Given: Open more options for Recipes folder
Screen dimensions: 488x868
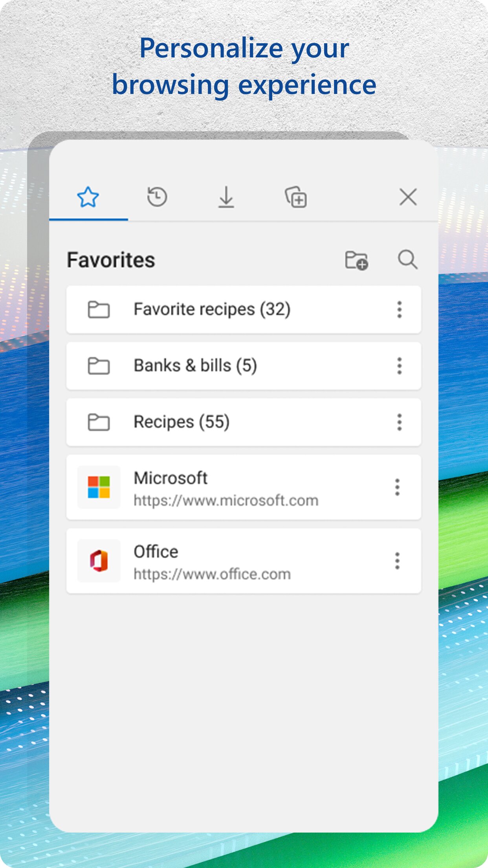Looking at the screenshot, I should [x=400, y=422].
